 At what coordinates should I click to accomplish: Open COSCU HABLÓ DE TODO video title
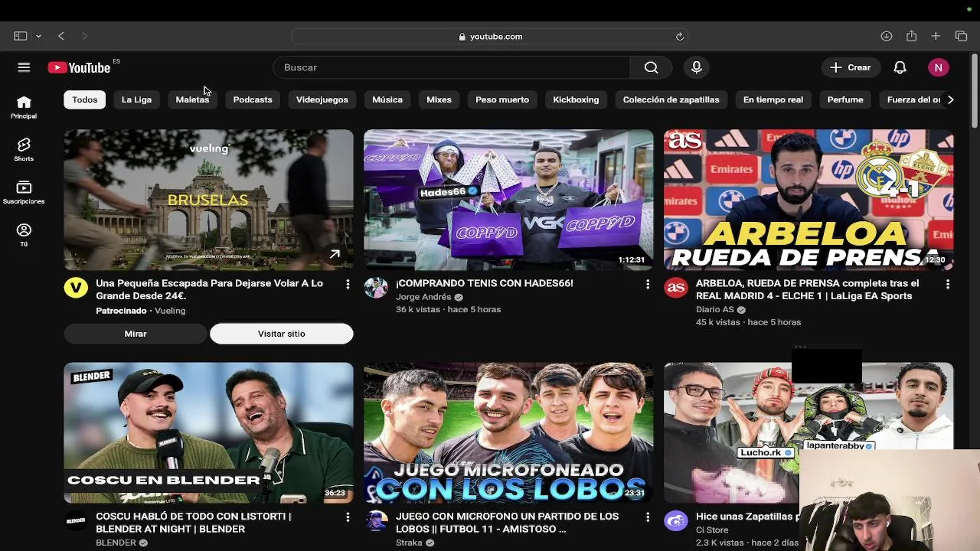coord(193,523)
